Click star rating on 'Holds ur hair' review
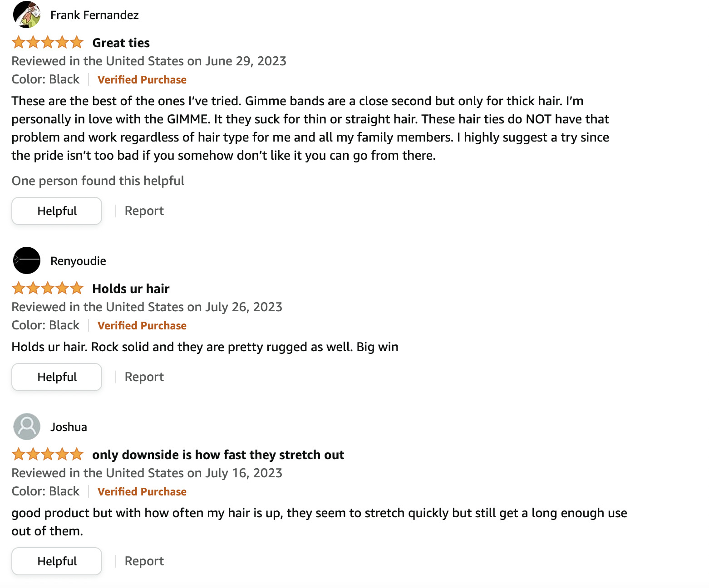This screenshot has width=709, height=588. (x=48, y=289)
